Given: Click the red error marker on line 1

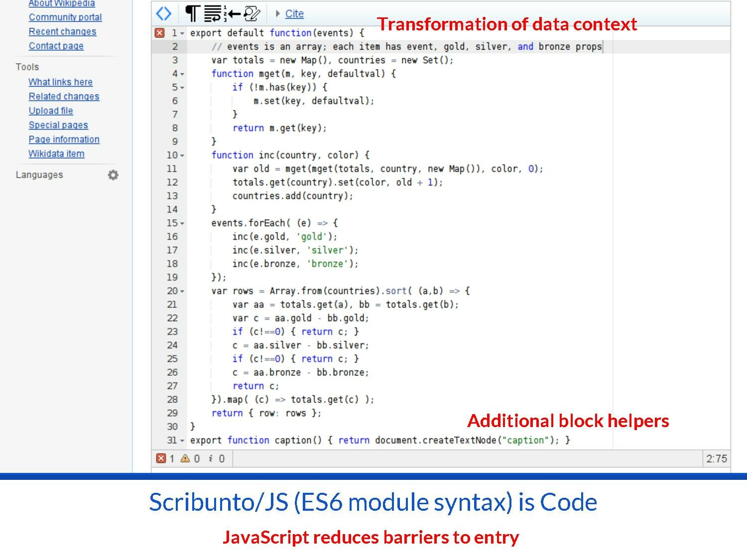Looking at the screenshot, I should click(x=159, y=33).
